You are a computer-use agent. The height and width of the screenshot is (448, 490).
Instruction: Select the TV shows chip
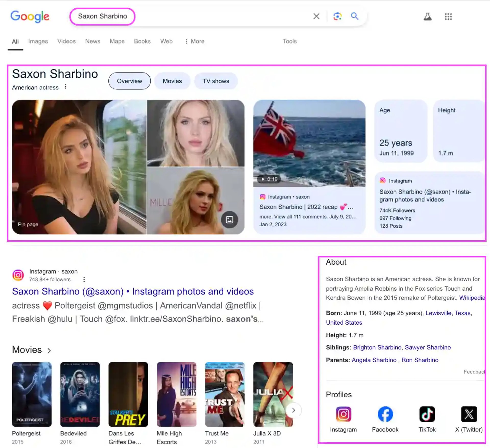tap(216, 81)
